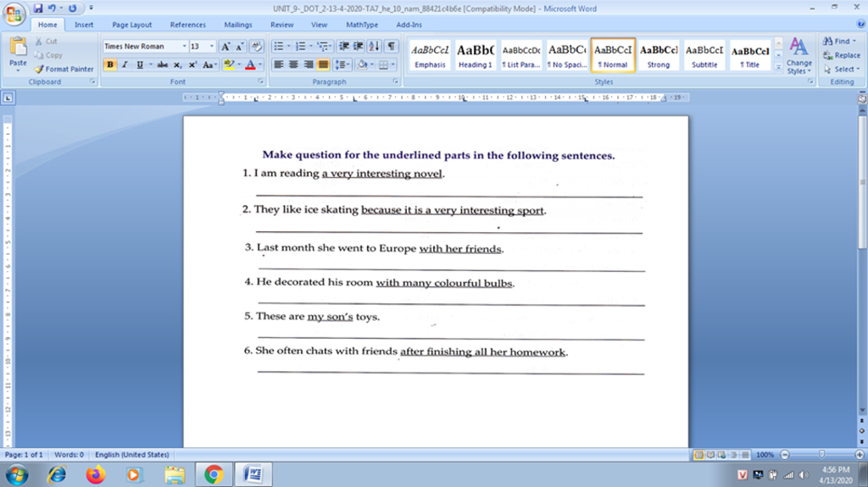Screen dimensions: 868x487
Task: Click Copy in Clipboard group
Action: (x=48, y=55)
